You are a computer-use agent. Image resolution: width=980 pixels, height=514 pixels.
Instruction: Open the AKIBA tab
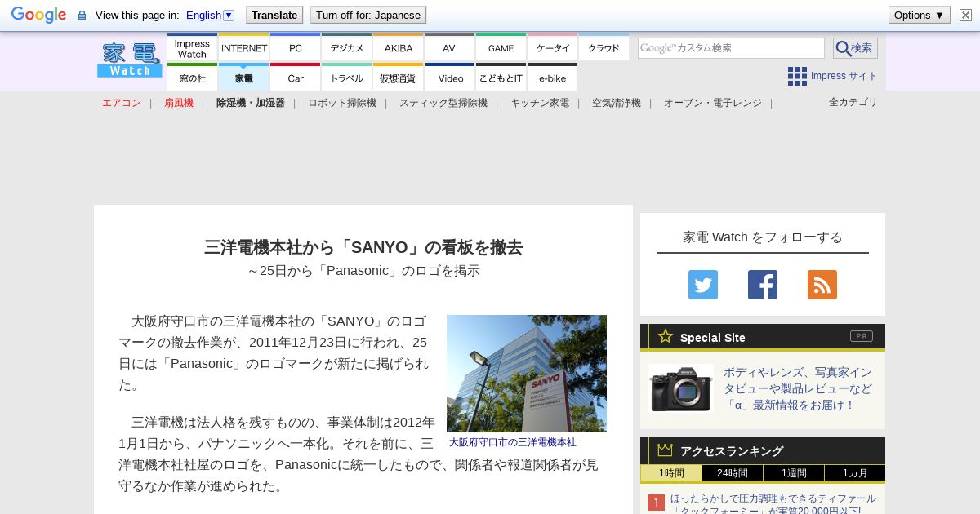[399, 47]
